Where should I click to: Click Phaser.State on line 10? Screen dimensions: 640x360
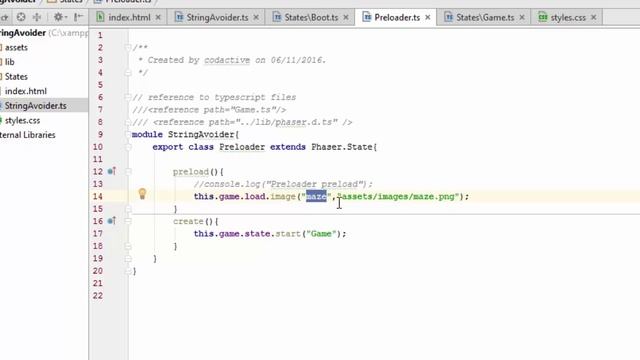coord(342,147)
